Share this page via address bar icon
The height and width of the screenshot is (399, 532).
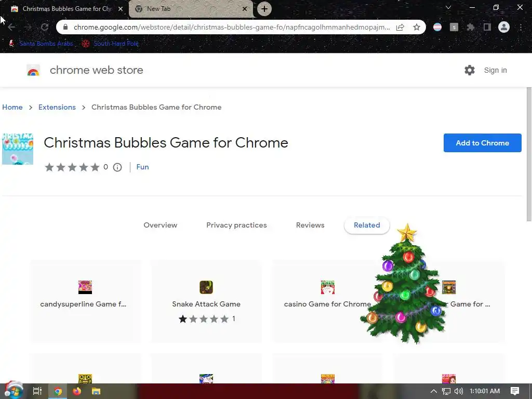point(400,27)
